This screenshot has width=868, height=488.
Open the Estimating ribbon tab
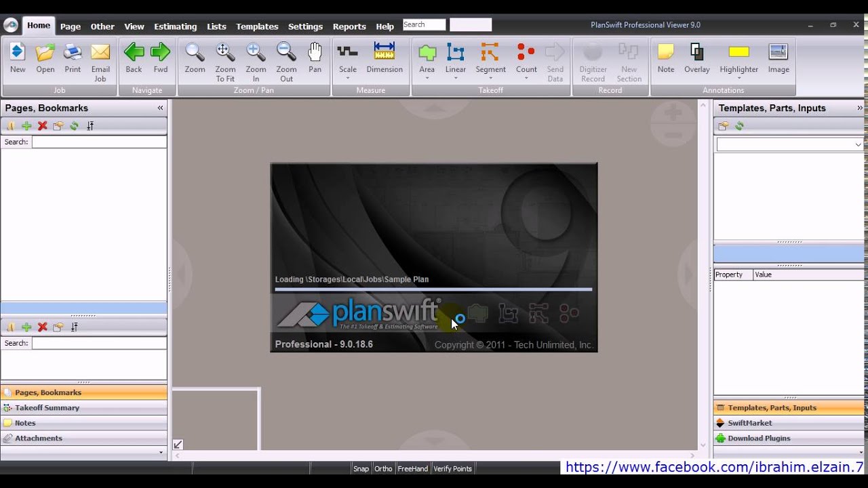[176, 26]
